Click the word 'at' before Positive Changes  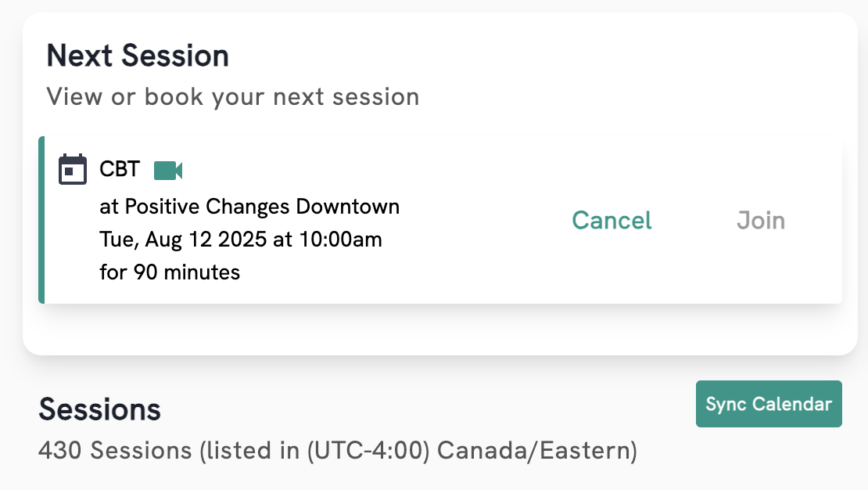[109, 207]
